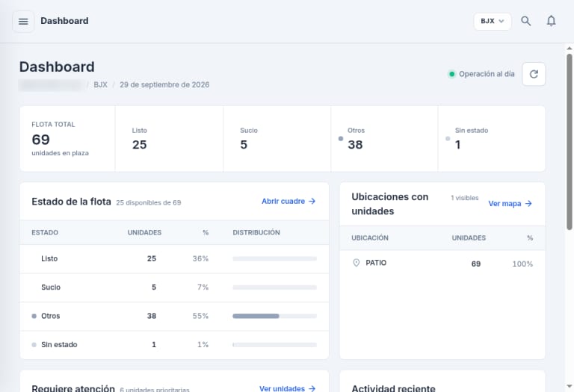Click the ESTADO column header
574x392 pixels.
tap(45, 232)
